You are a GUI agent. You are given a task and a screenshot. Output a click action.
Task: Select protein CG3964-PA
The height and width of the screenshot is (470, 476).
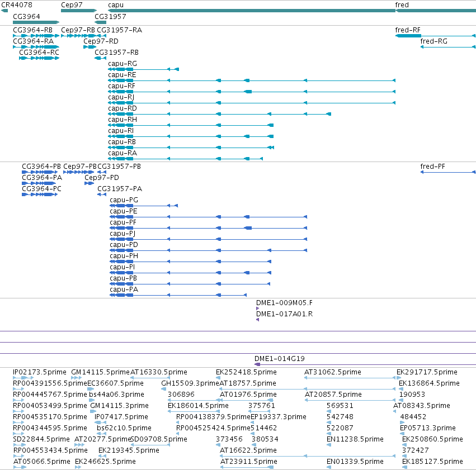[x=39, y=183]
